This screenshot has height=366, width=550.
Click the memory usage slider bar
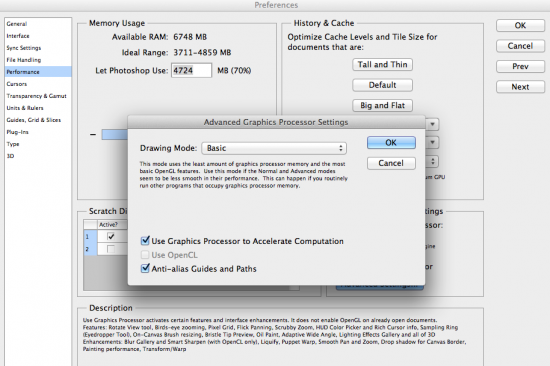(x=115, y=134)
